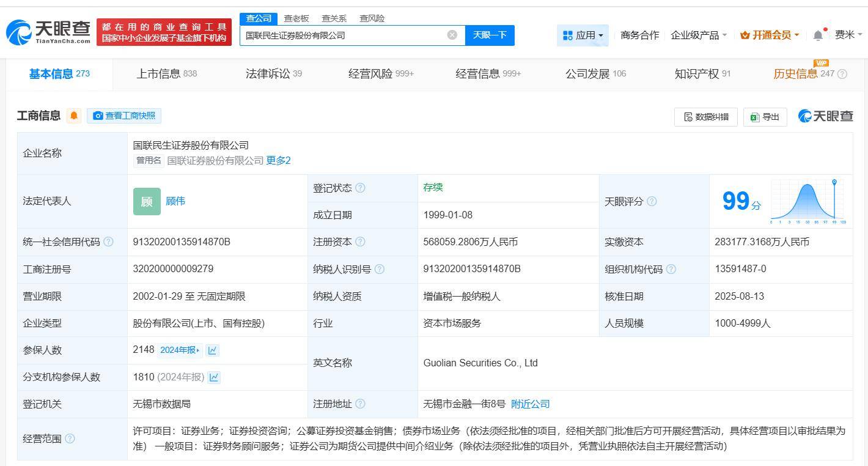
Task: Click help icon beside 纳税人识别号
Action: pyautogui.click(x=380, y=269)
